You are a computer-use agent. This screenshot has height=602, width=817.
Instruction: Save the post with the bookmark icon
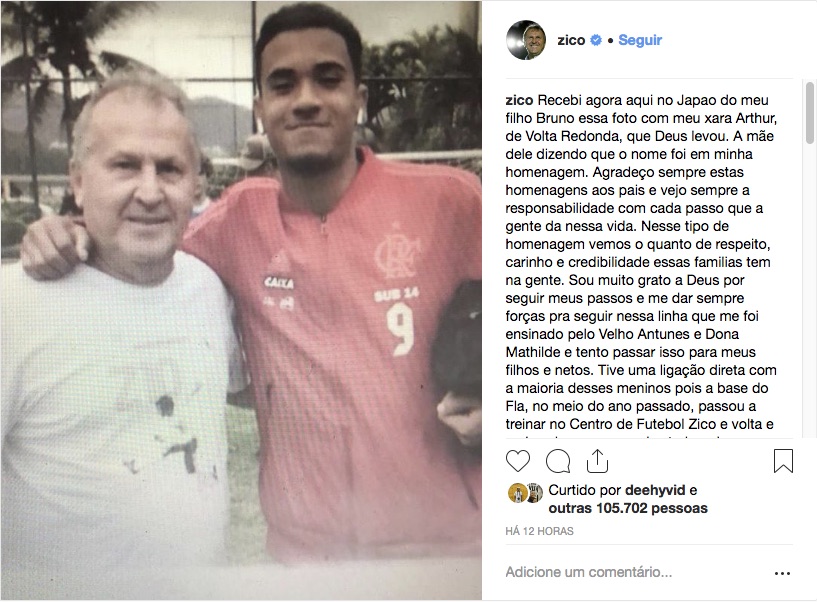(x=783, y=461)
